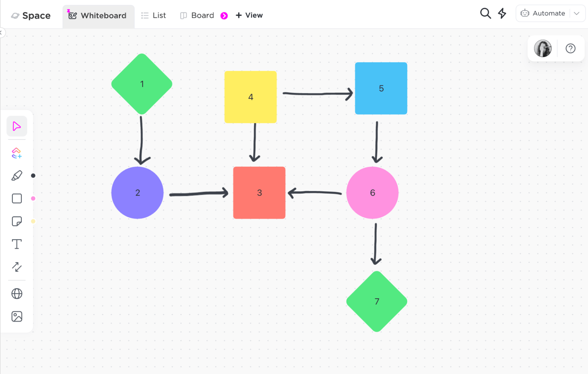Toggle the dark dot color option
This screenshot has height=374, width=588.
33,176
